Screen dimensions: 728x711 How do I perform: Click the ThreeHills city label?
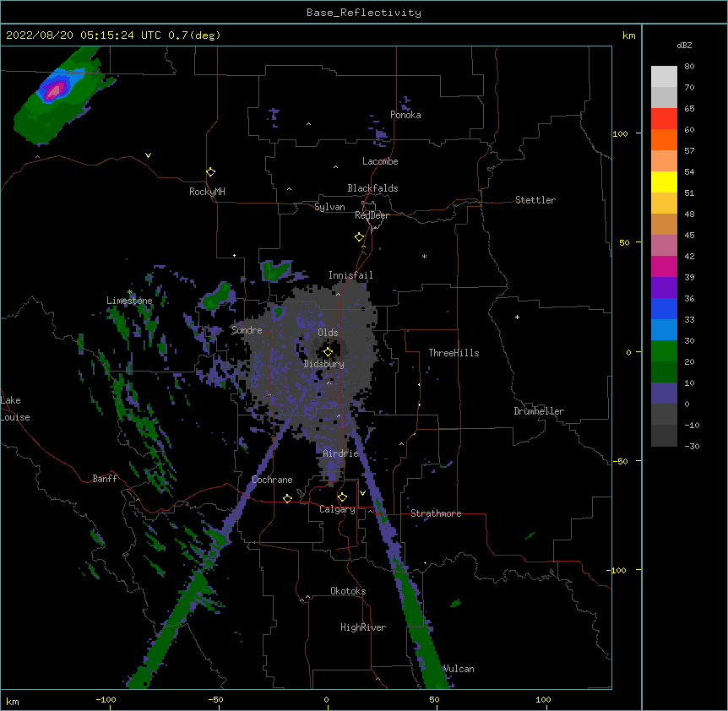454,353
